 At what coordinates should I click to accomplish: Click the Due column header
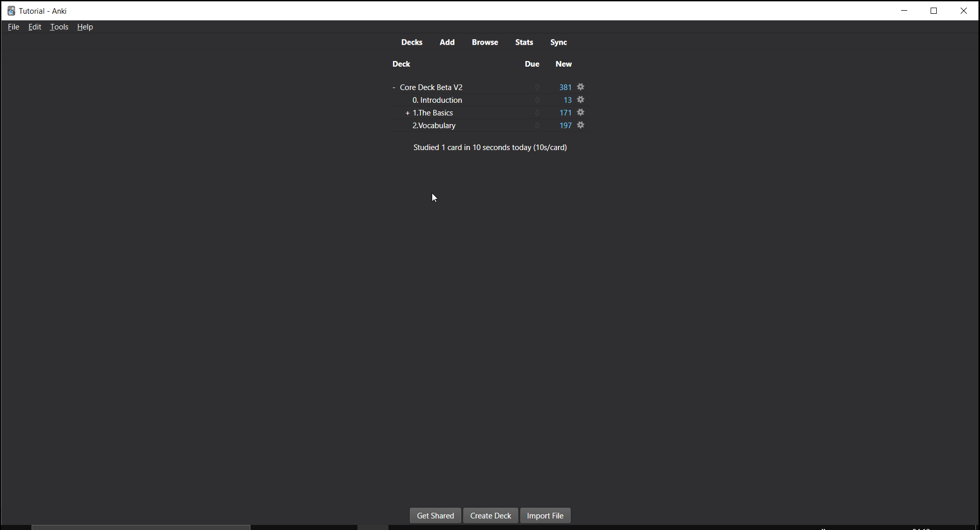pyautogui.click(x=532, y=64)
